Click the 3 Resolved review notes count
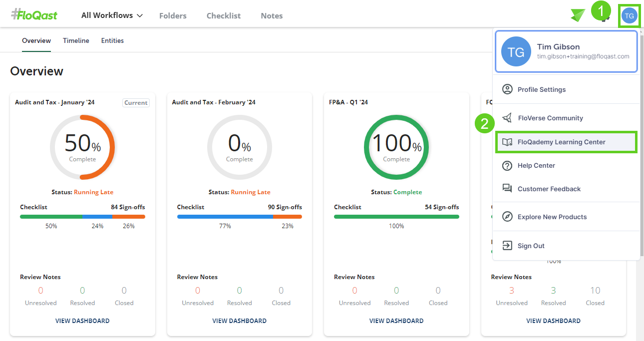 [553, 291]
